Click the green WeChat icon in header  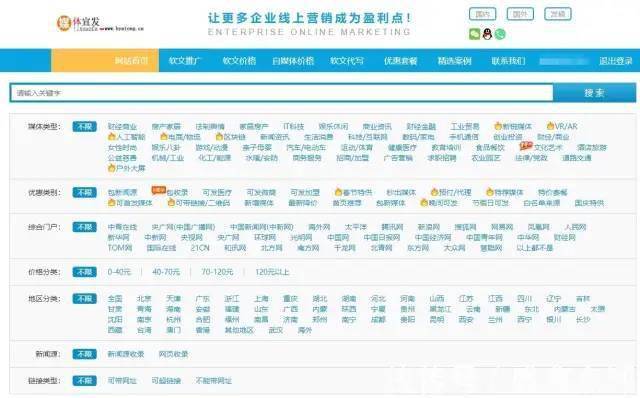[474, 34]
